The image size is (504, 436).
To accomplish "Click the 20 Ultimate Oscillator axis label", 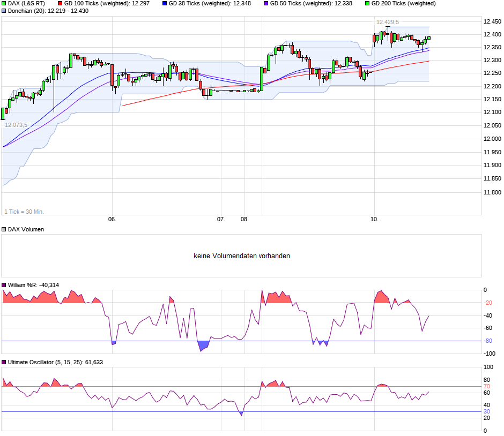I will (x=487, y=418).
